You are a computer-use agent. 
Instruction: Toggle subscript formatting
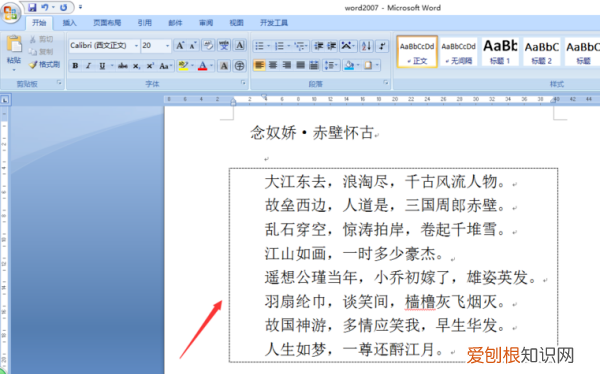(x=136, y=66)
